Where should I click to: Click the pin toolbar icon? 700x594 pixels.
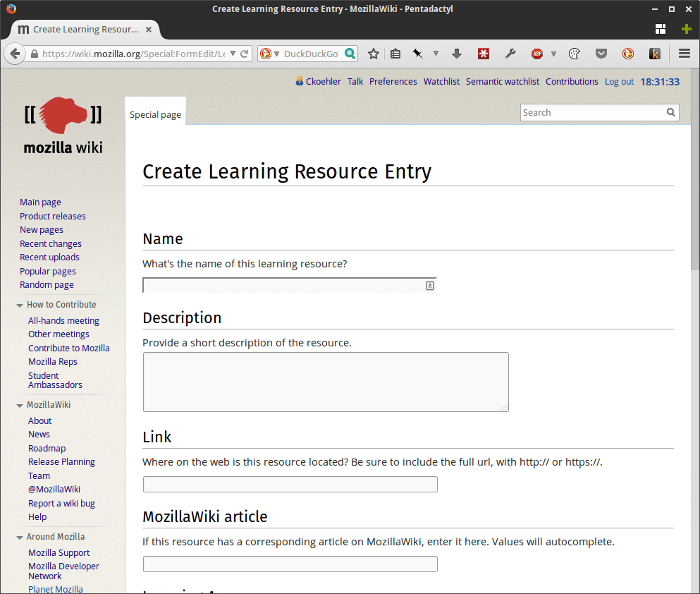pyautogui.click(x=417, y=54)
